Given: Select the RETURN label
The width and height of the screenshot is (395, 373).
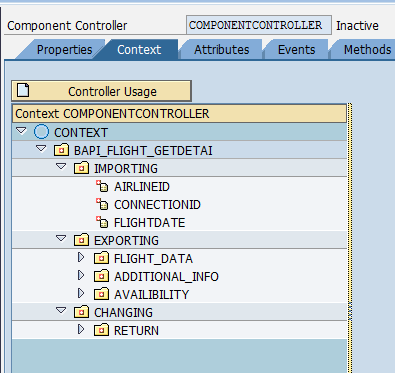Looking at the screenshot, I should [136, 331].
